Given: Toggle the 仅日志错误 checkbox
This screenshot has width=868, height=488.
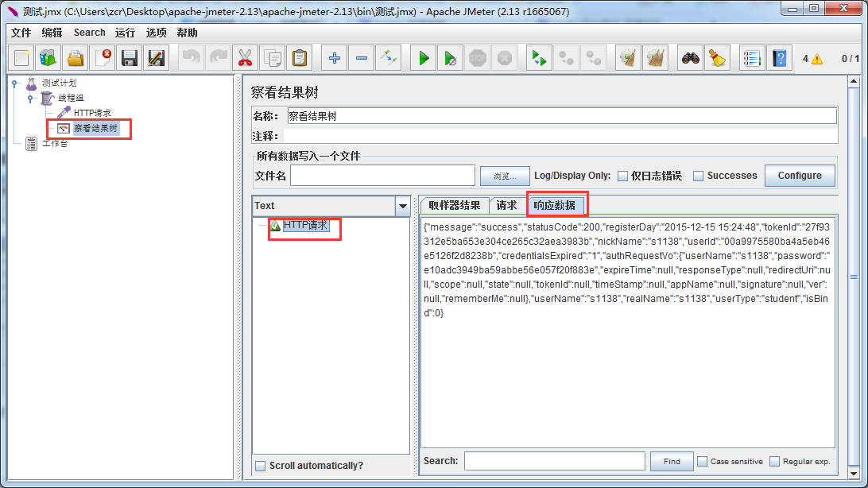Looking at the screenshot, I should [x=622, y=176].
